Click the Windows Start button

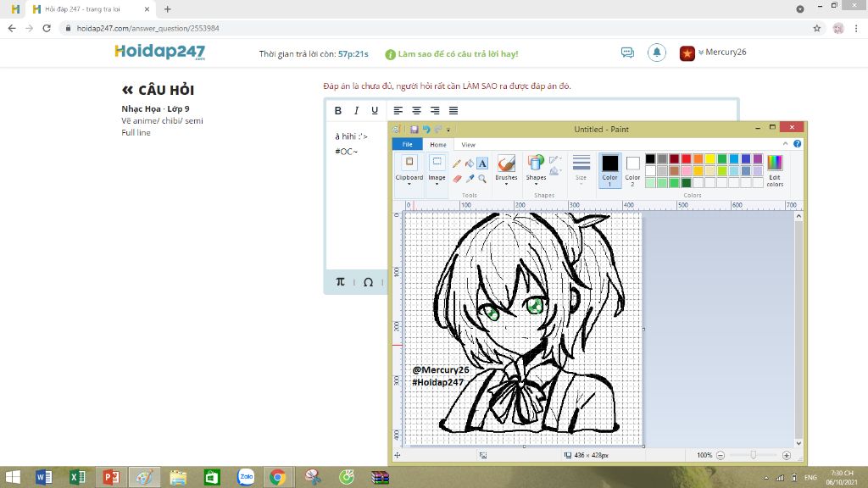coord(12,477)
